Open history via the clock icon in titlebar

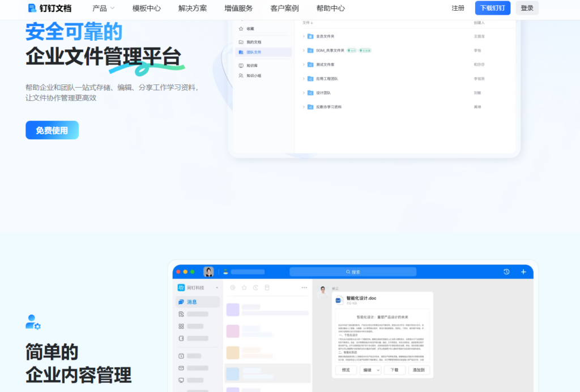(506, 272)
